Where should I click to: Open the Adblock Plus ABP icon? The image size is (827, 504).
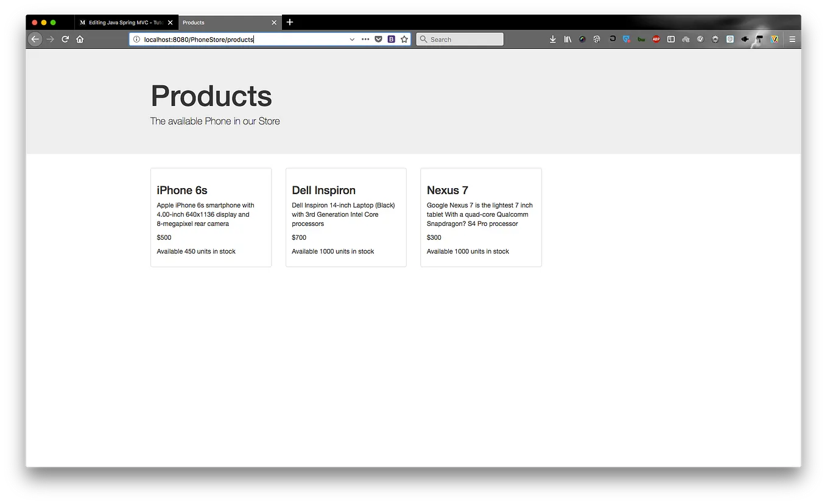tap(656, 39)
